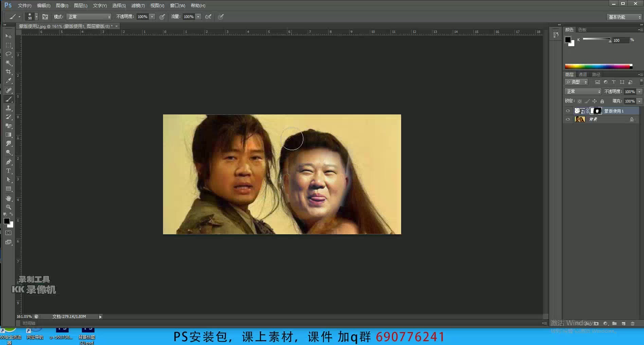The width and height of the screenshot is (644, 345).
Task: Toggle lock image pixels
Action: [x=587, y=101]
